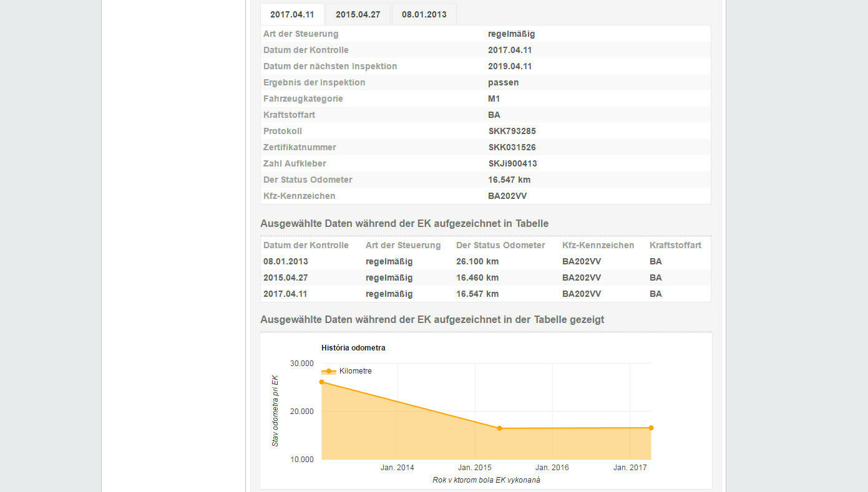
Task: Click the heading Ausgewählte Daten während der EK
Action: click(404, 223)
